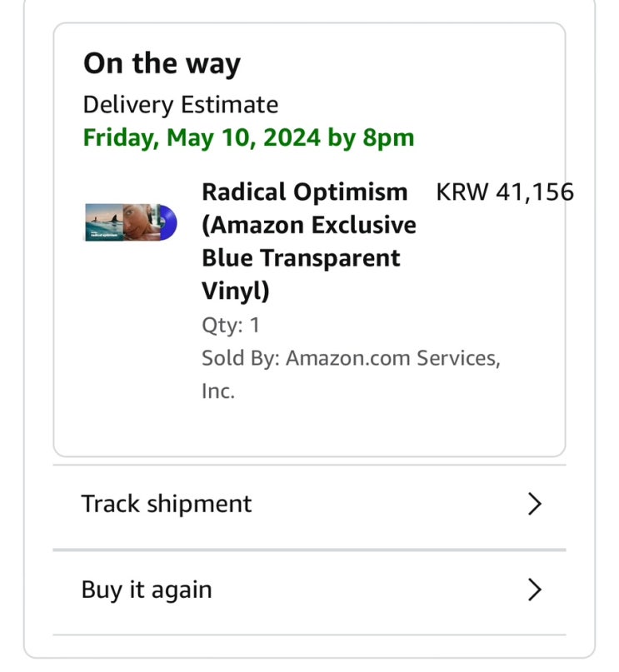This screenshot has height=672, width=619.
Task: Click the Qty: 1 text
Action: (x=231, y=326)
